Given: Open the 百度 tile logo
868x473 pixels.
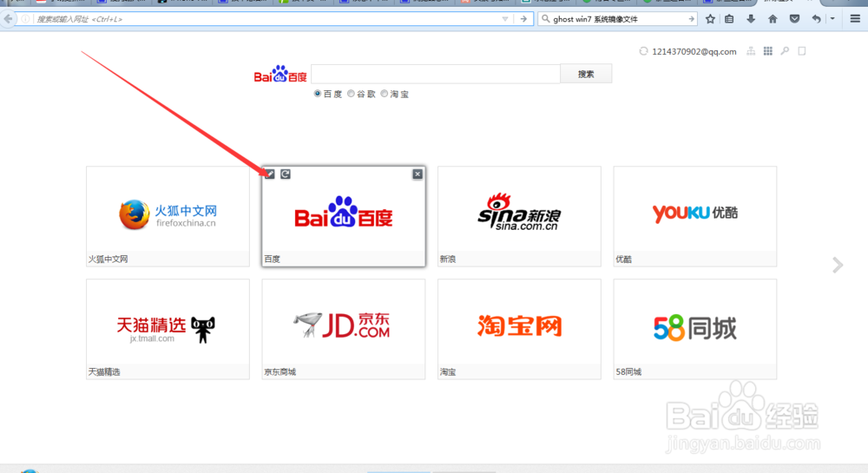Looking at the screenshot, I should 344,213.
